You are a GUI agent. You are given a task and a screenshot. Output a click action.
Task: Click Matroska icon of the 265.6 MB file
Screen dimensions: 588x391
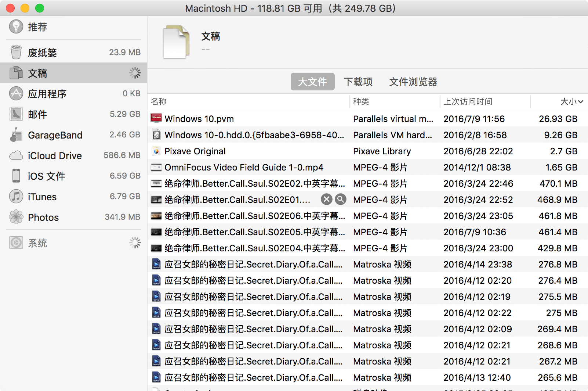156,377
